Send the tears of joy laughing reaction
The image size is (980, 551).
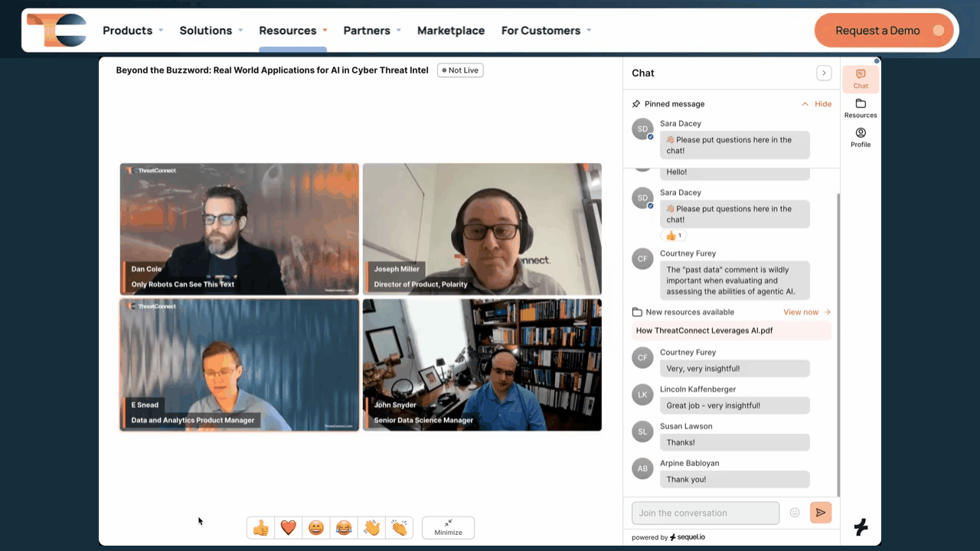point(344,528)
